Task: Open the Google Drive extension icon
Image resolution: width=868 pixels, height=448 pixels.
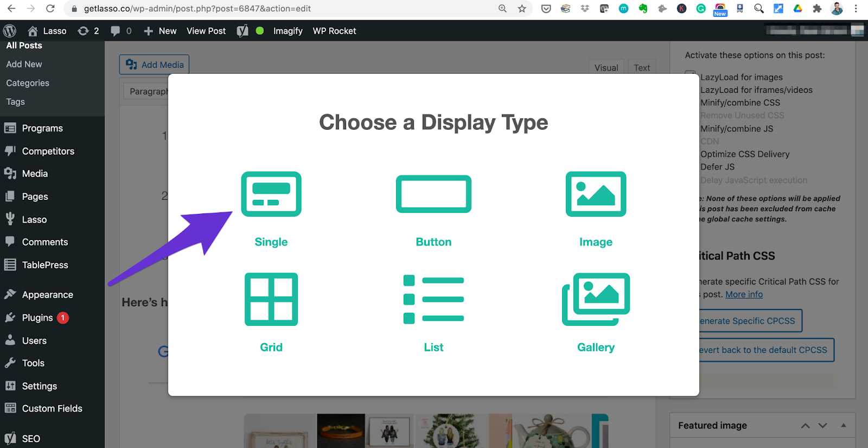Action: 797,9
